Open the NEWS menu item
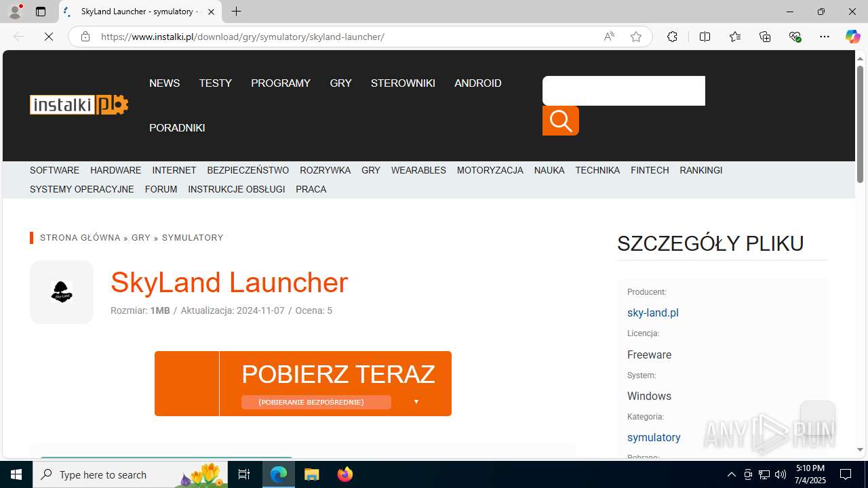This screenshot has height=488, width=868. (165, 83)
